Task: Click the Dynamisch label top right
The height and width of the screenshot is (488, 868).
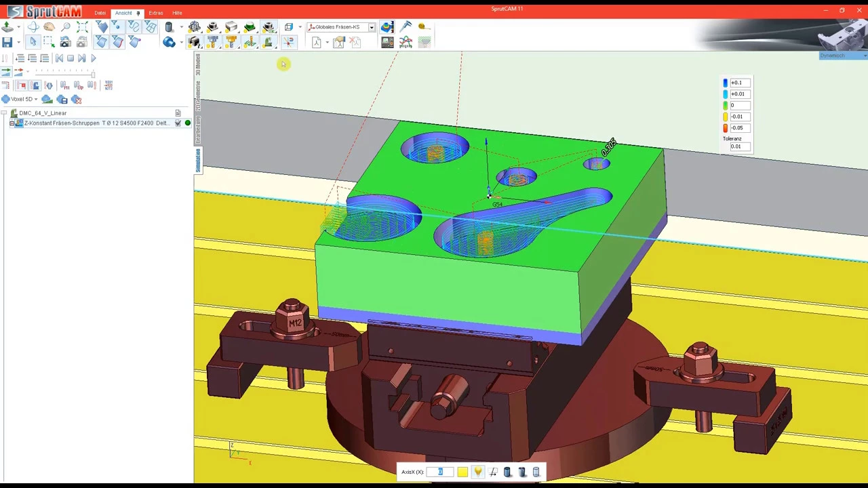Action: click(832, 56)
